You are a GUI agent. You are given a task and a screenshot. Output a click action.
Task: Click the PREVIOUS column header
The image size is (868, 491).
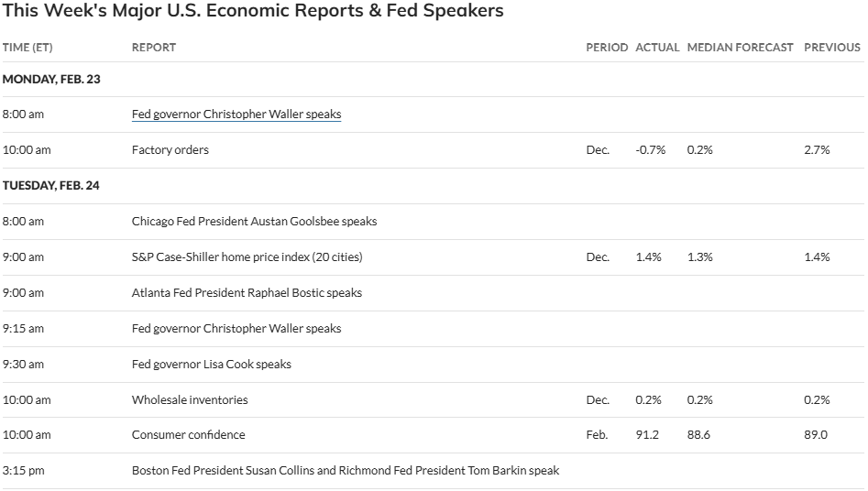tap(831, 48)
